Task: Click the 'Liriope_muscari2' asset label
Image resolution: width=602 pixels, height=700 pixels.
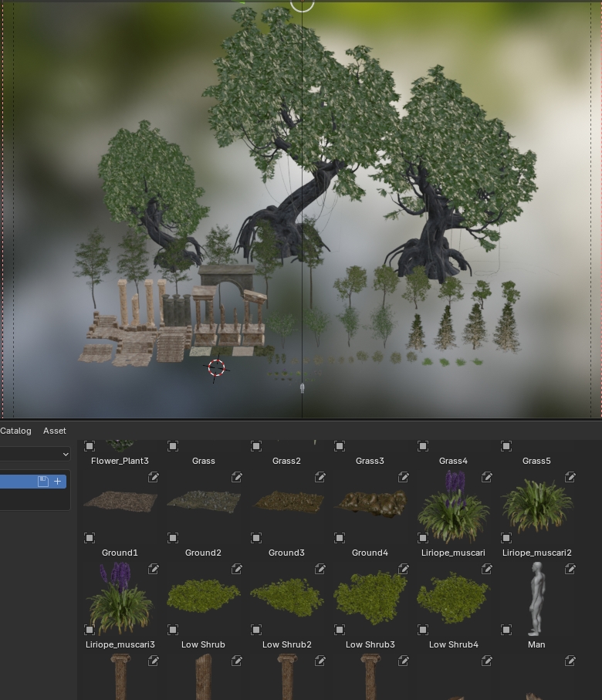Action: click(x=536, y=553)
